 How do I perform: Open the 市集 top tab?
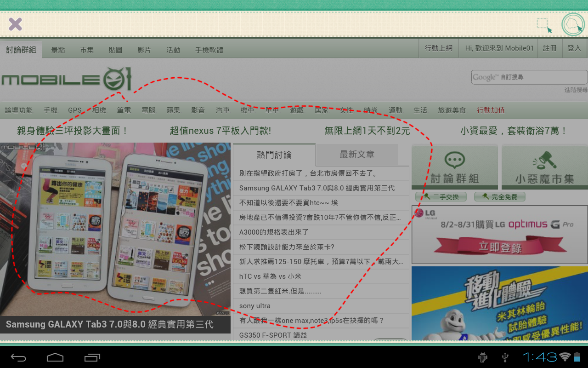(87, 50)
